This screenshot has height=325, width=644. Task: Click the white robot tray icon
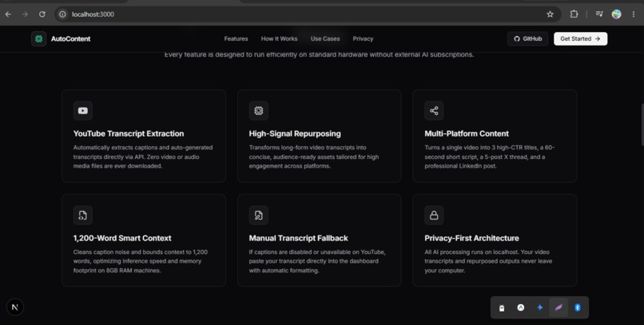(x=502, y=307)
